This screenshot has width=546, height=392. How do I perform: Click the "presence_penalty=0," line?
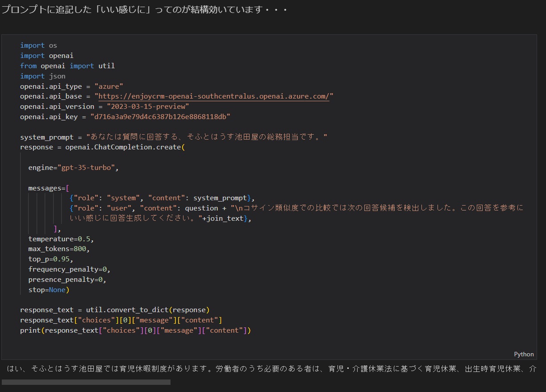67,280
